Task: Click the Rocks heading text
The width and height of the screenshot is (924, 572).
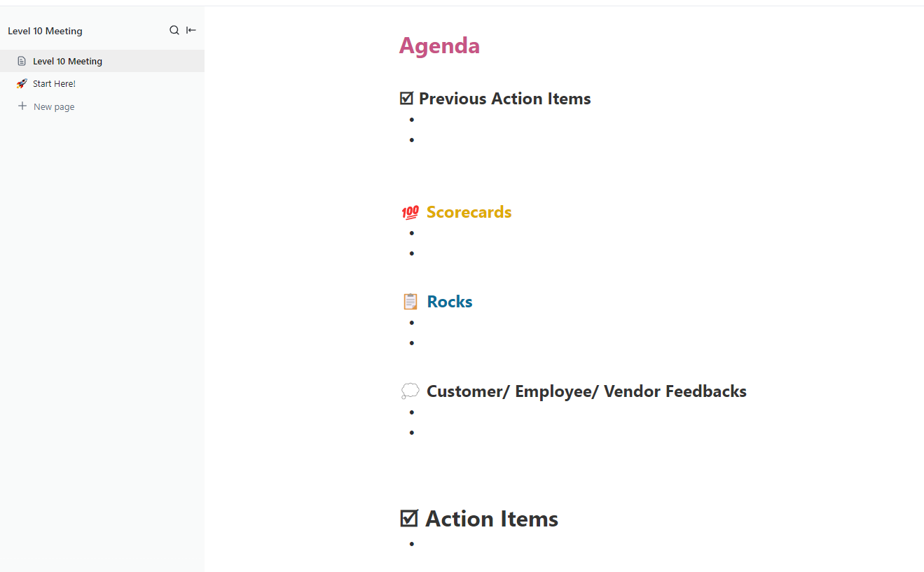Action: tap(449, 301)
